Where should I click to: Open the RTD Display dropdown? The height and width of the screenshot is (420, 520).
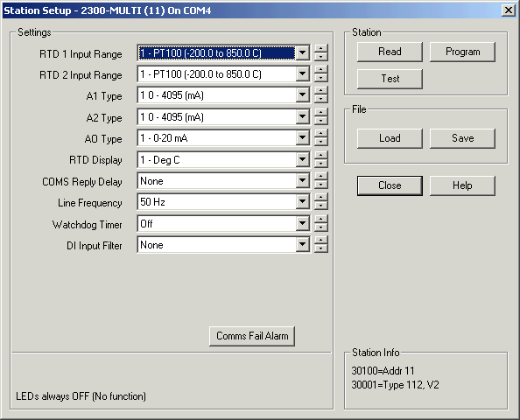point(302,160)
